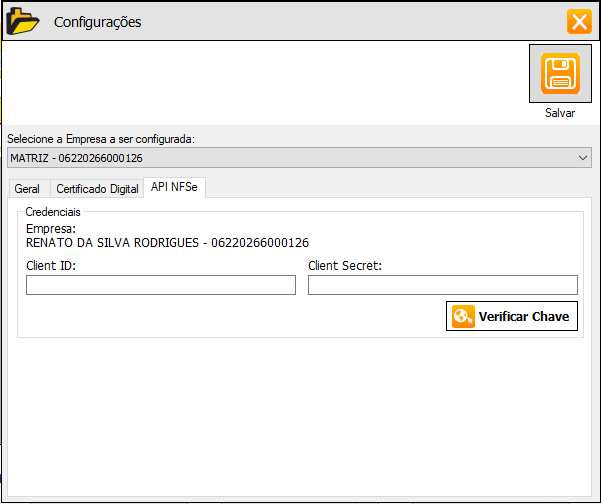The height and width of the screenshot is (504, 601).
Task: Click the folder icon in the title bar
Action: (22, 21)
